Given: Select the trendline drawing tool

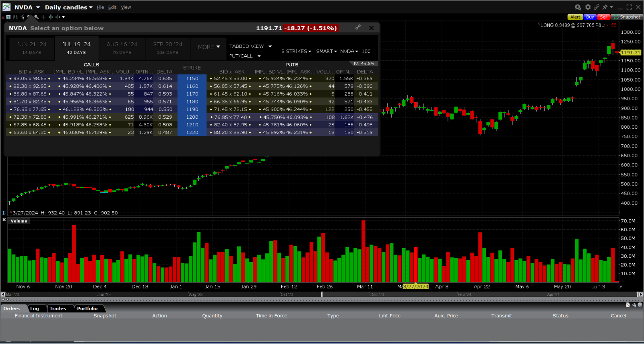Looking at the screenshot, I should point(22,17).
